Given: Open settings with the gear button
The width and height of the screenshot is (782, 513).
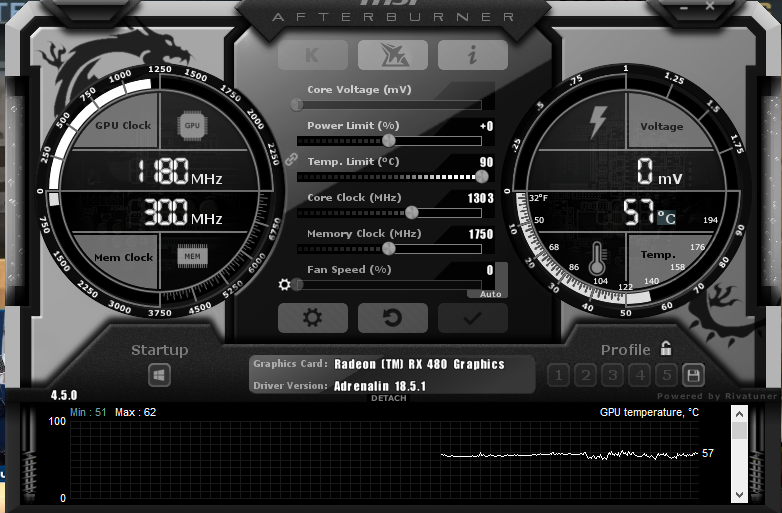Looking at the screenshot, I should click(313, 318).
